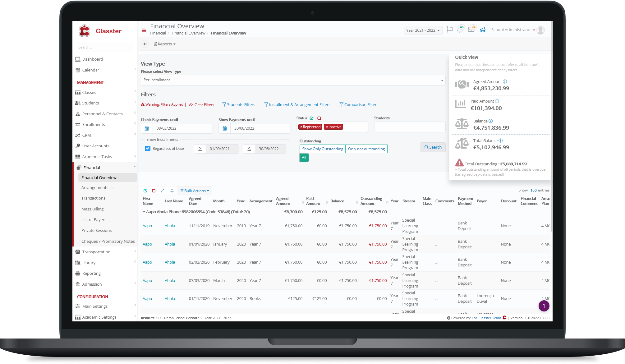Open Cheques / Promissory Notes item
This screenshot has width=625, height=364.
(x=108, y=242)
